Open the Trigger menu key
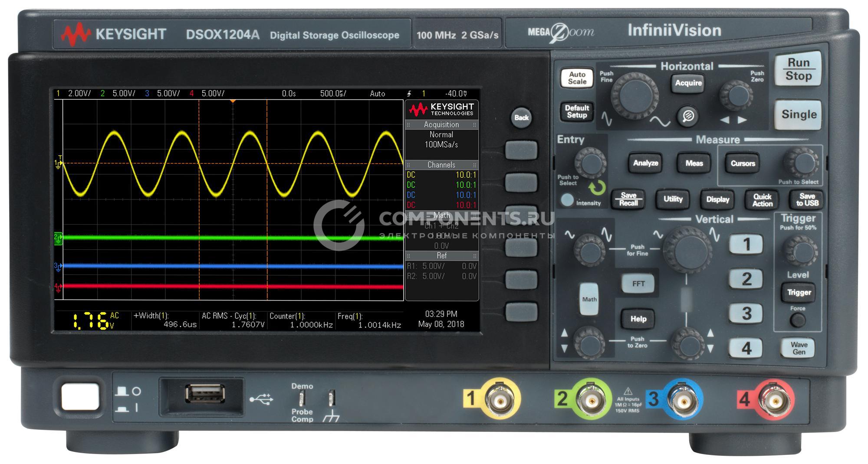 pyautogui.click(x=799, y=292)
